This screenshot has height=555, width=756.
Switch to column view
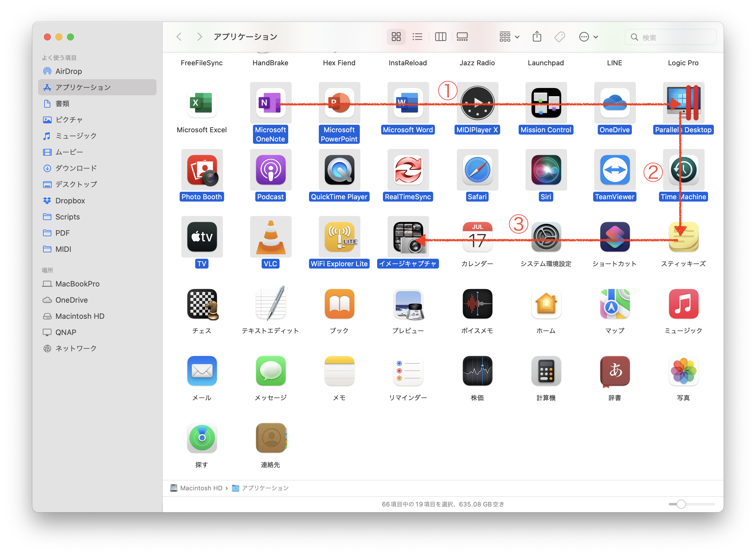(x=440, y=37)
